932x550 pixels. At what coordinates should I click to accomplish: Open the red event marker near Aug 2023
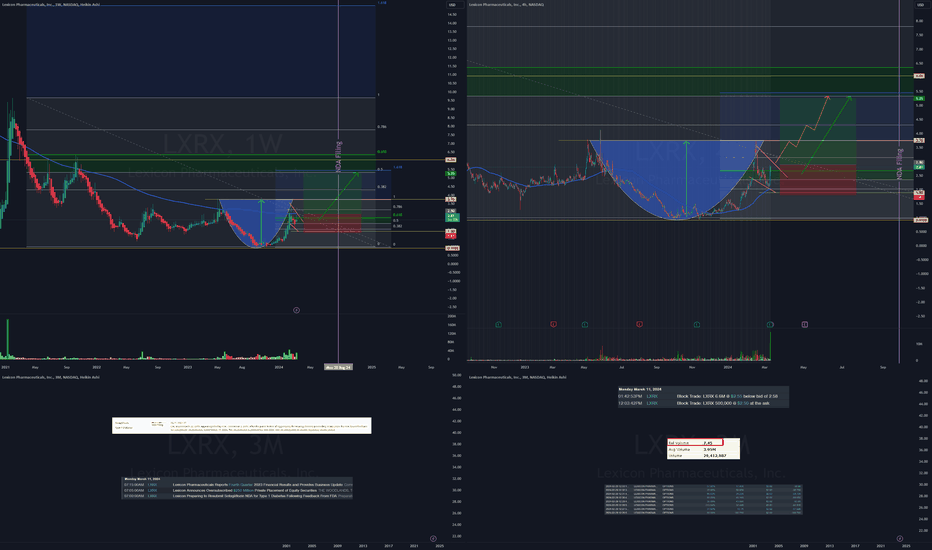point(640,324)
